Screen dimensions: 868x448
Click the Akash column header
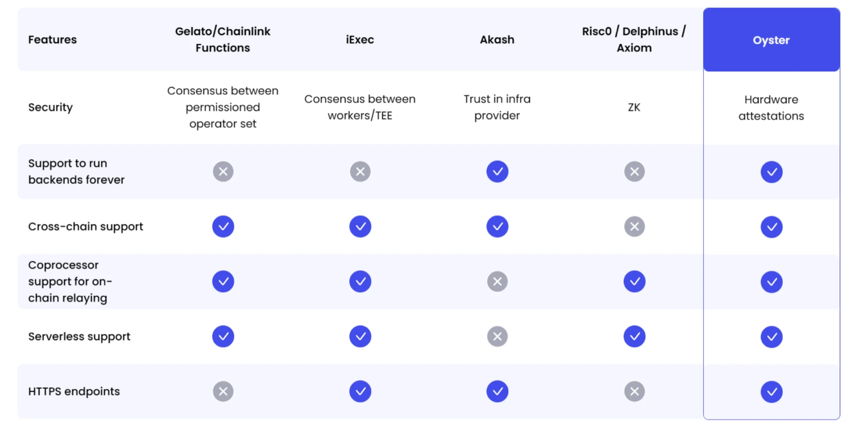(497, 40)
